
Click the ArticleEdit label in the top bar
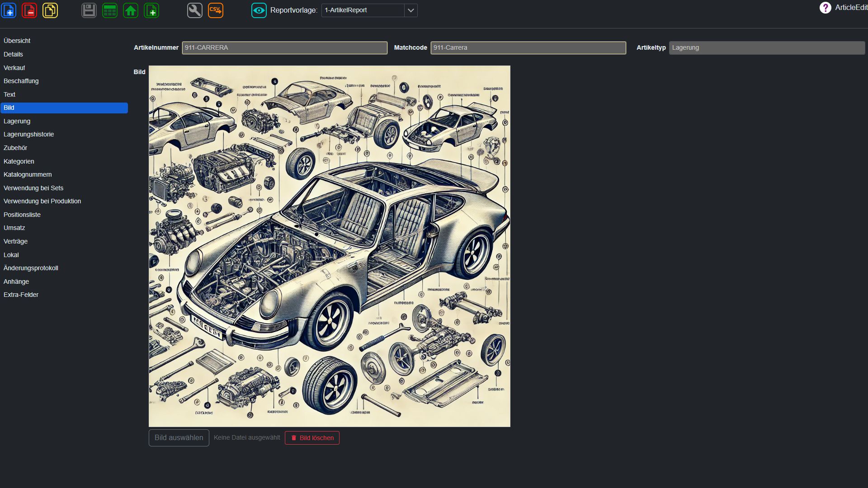[851, 8]
